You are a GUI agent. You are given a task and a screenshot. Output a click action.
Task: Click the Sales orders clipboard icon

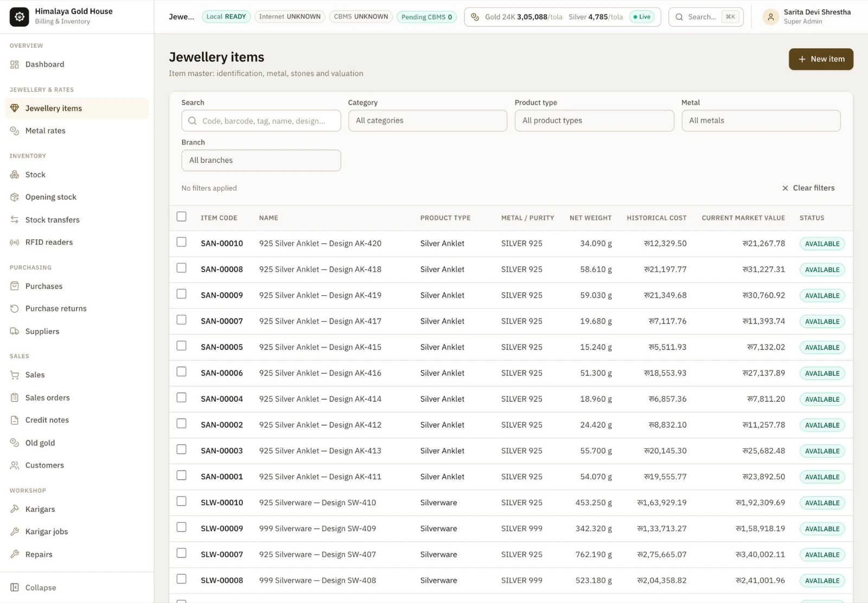click(15, 398)
